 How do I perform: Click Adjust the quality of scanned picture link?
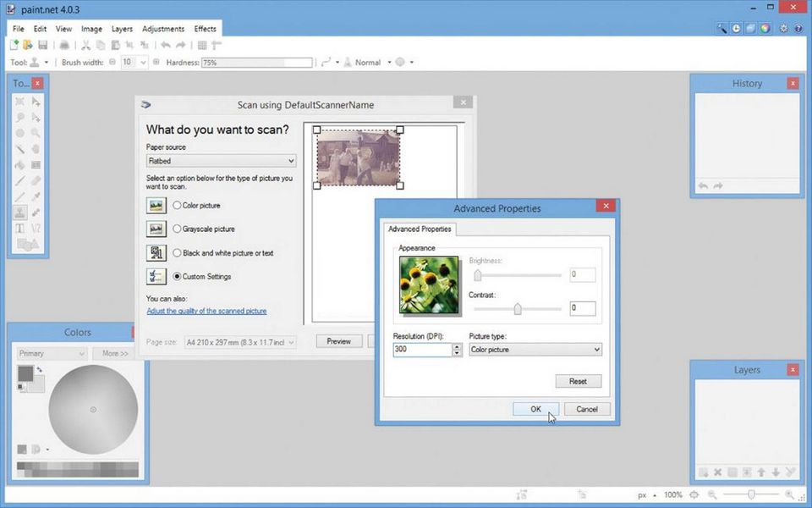pos(206,311)
